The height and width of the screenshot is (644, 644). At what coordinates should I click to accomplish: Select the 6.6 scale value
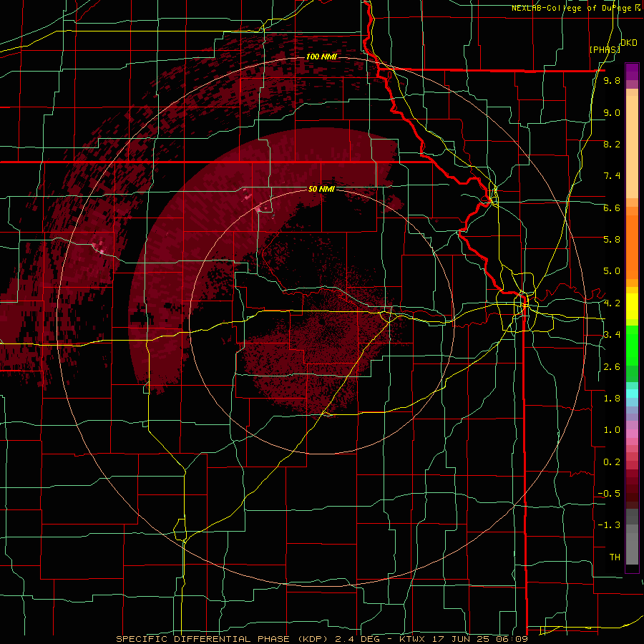tap(612, 208)
